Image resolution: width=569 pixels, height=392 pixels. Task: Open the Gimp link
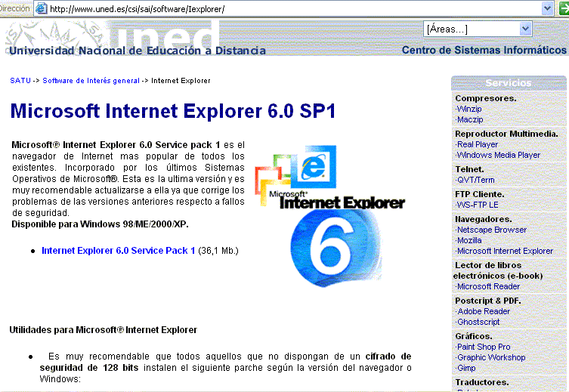pos(466,368)
